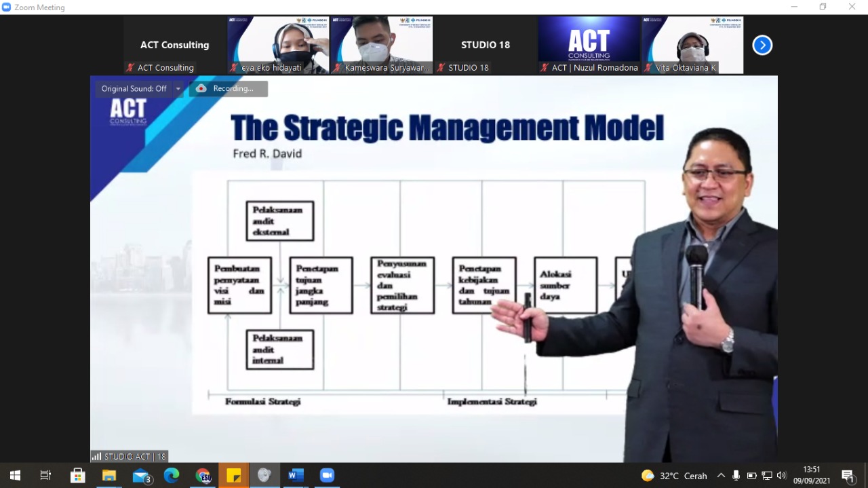Open the volume control in system tray
This screenshot has height=488, width=868.
coord(782,475)
